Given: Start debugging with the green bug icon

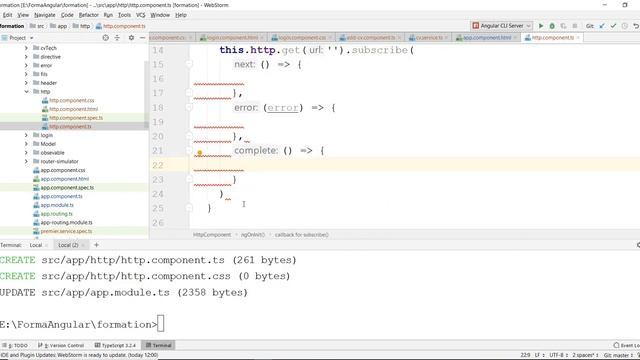Looking at the screenshot, I should [x=552, y=26].
